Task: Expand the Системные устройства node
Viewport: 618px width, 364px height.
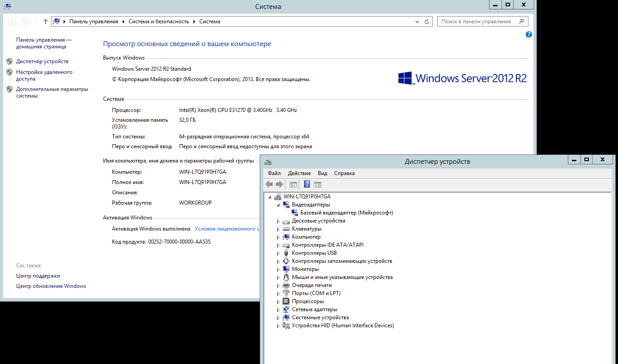Action: pos(278,318)
